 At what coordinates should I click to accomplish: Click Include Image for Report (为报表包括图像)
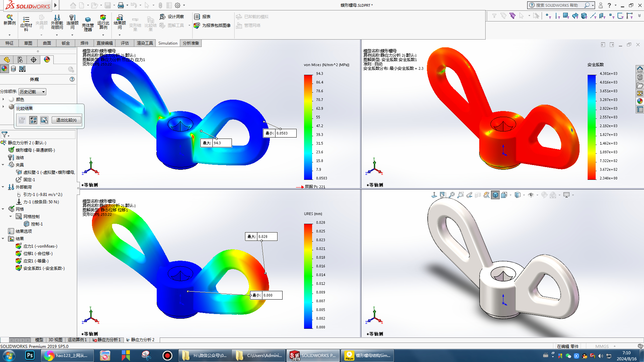pyautogui.click(x=212, y=25)
